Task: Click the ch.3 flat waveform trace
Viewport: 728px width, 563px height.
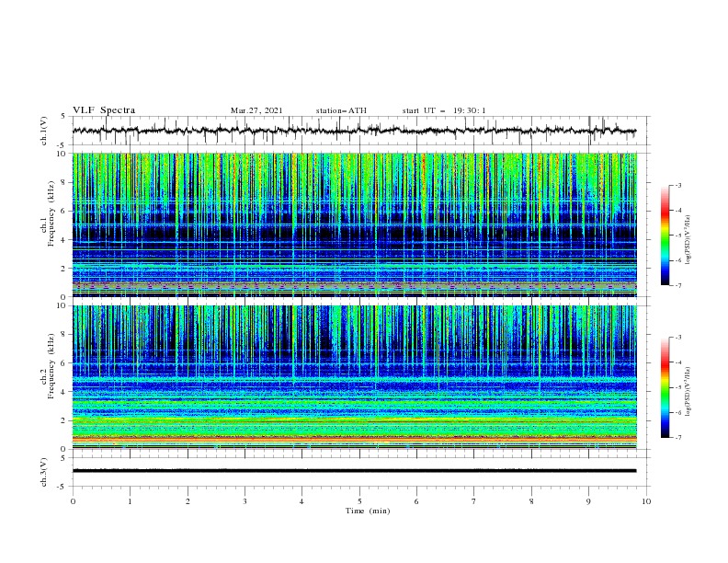Action: pyautogui.click(x=354, y=471)
